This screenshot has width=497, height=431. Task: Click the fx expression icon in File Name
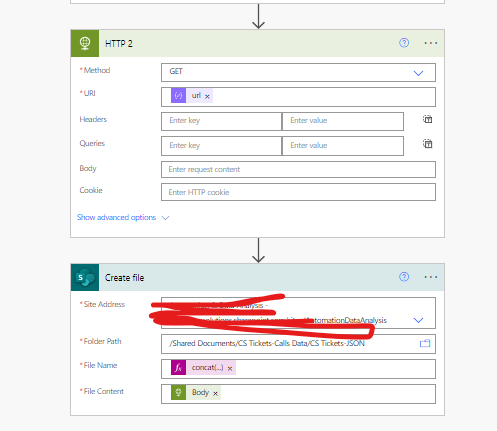click(x=178, y=367)
